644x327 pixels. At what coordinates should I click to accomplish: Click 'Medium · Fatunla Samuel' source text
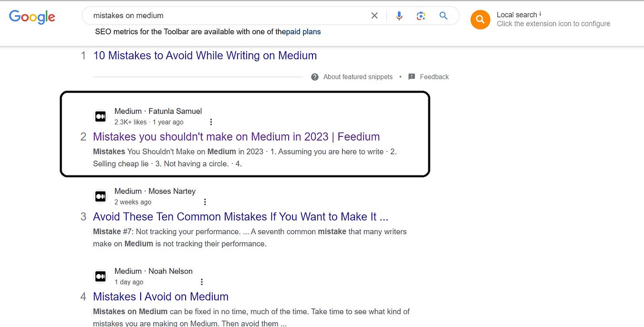pyautogui.click(x=158, y=111)
